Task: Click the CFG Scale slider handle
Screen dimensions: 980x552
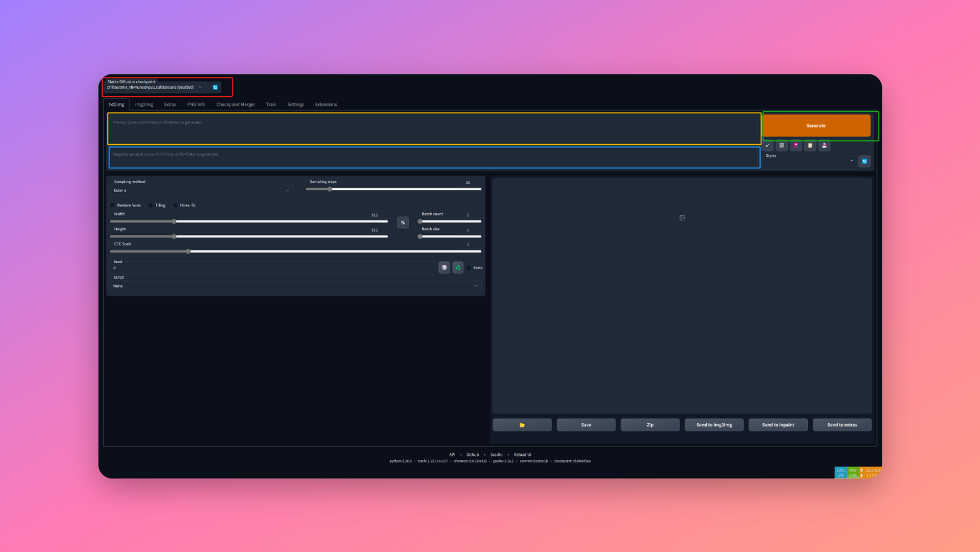Action: [188, 251]
